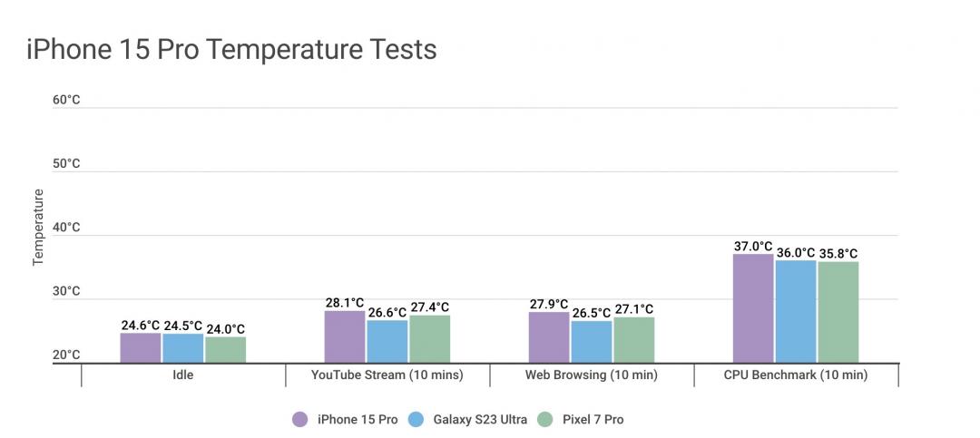Click the Galaxy S23 Ultra blue legend dot

pos(416,419)
